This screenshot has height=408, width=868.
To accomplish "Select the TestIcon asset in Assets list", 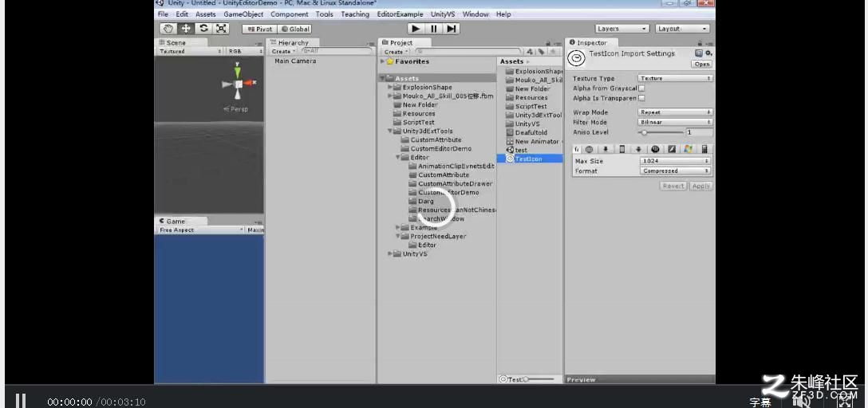I will [530, 159].
